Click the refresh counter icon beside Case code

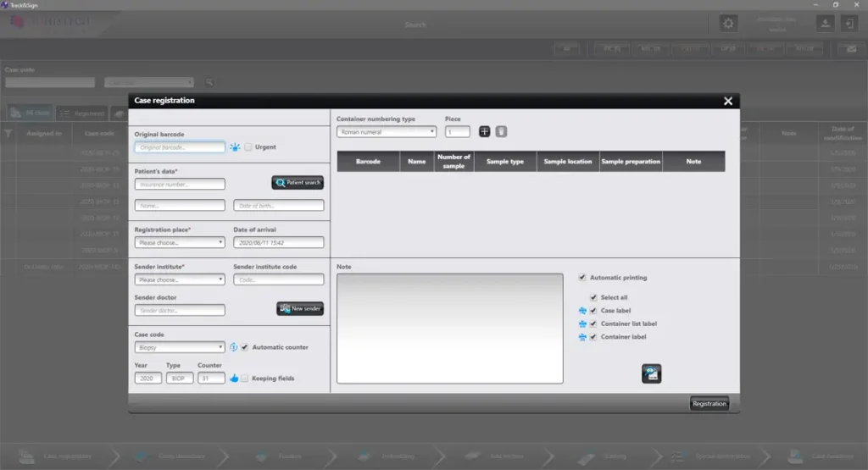tap(234, 347)
